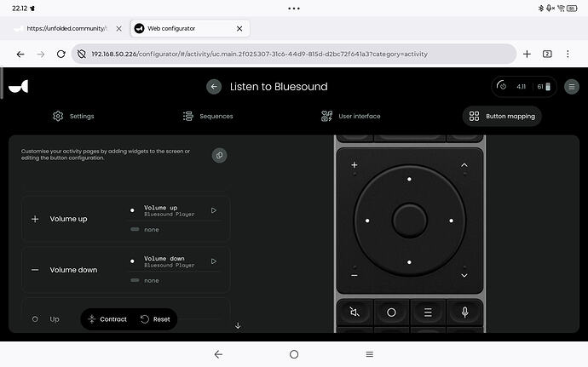The width and height of the screenshot is (588, 367).
Task: Open the Settings tab
Action: coord(73,116)
